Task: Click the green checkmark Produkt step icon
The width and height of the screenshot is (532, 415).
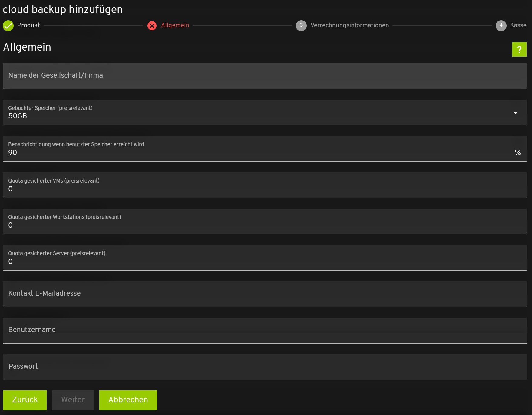Action: pyautogui.click(x=8, y=26)
